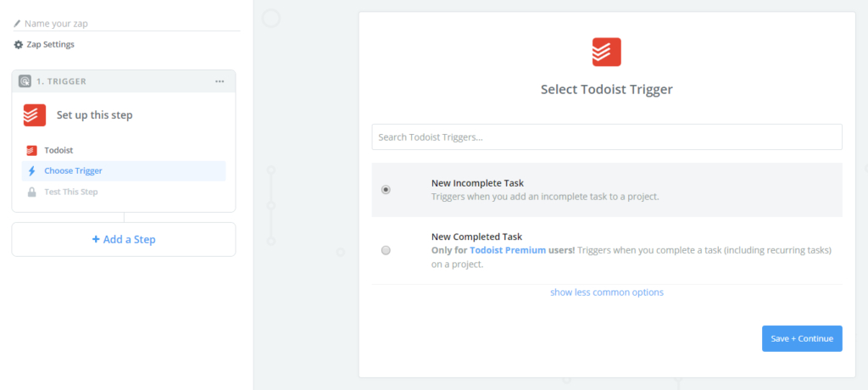Select the Todoist step item
The image size is (868, 390).
click(x=58, y=150)
